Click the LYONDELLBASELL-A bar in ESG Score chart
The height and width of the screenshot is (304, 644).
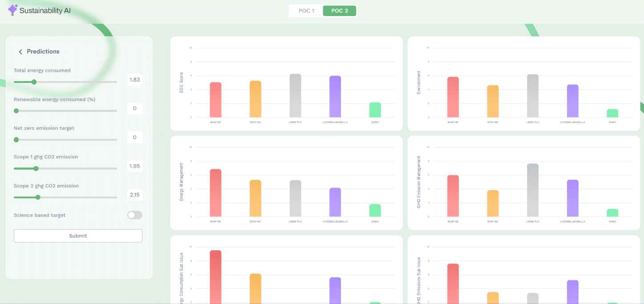pos(335,97)
